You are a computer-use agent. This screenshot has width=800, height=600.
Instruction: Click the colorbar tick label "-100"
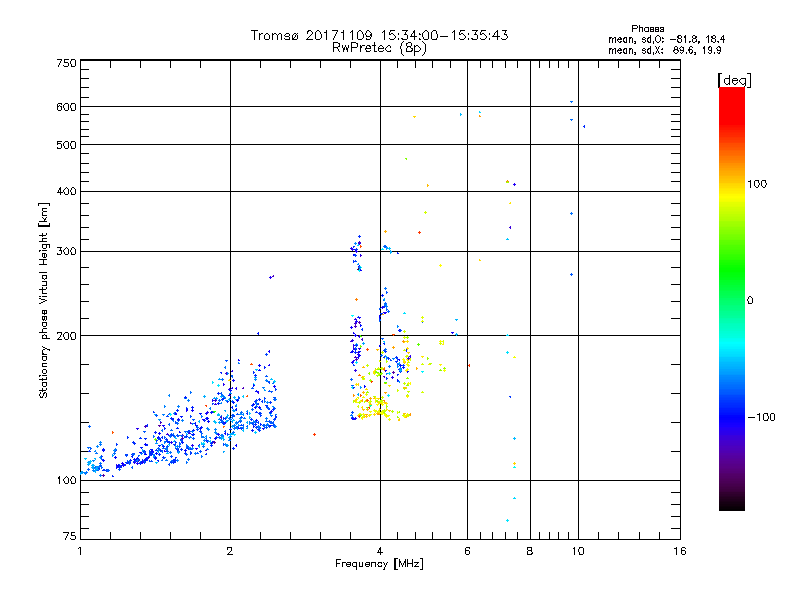tap(761, 417)
